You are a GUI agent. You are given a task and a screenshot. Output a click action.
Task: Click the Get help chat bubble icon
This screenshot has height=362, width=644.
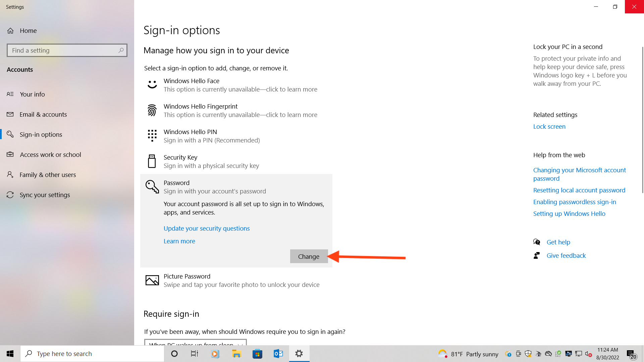(537, 242)
